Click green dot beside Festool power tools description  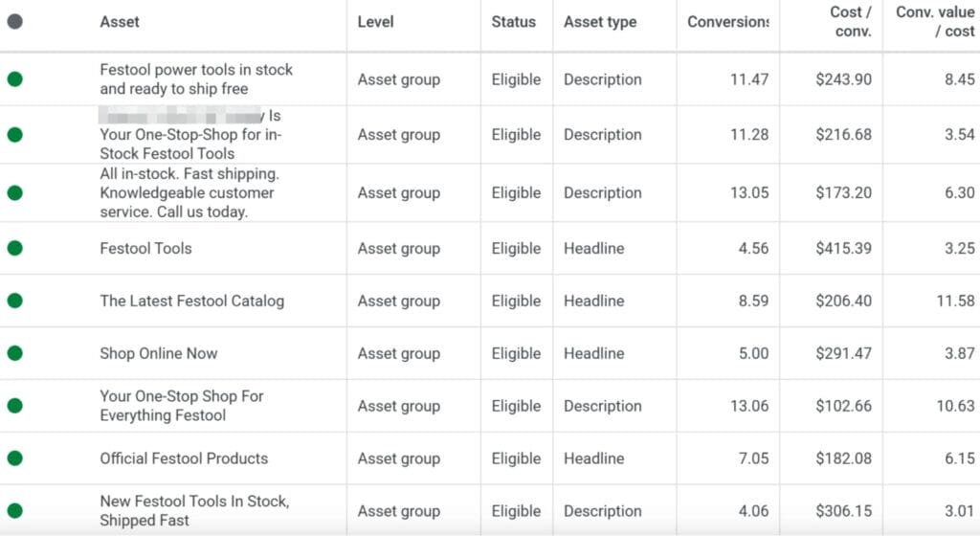click(15, 79)
